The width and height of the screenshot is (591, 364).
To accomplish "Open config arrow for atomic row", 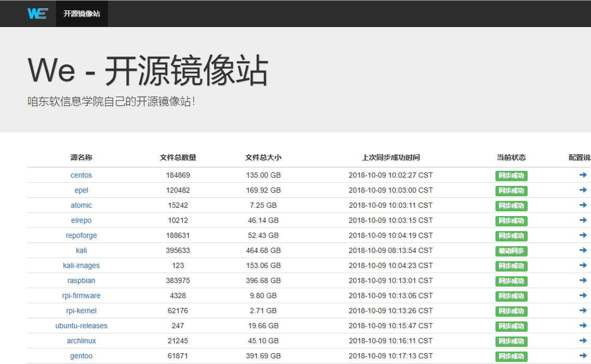I will point(583,205).
